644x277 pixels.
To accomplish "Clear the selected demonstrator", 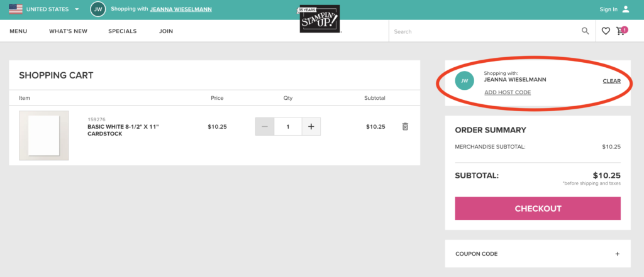I will point(611,81).
